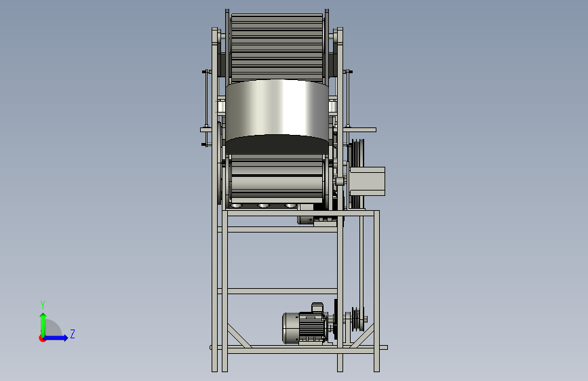Select the rectangular box housing beside the upper pulley
The image size is (588, 381).
coord(367,181)
